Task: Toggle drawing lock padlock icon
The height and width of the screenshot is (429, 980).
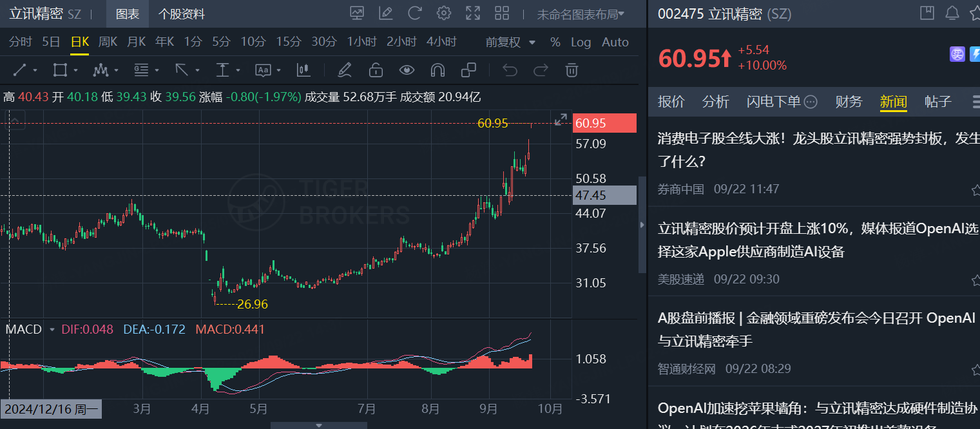Action: click(x=376, y=70)
